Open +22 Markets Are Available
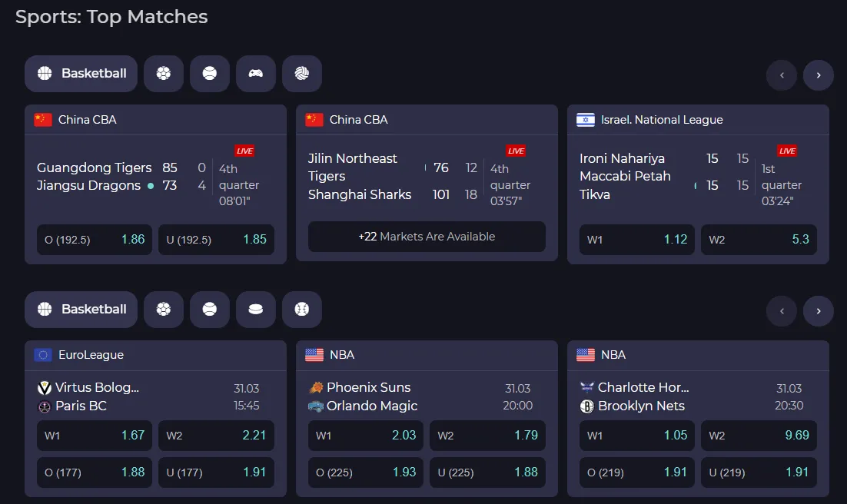Viewport: 847px width, 504px height. pyautogui.click(x=427, y=236)
